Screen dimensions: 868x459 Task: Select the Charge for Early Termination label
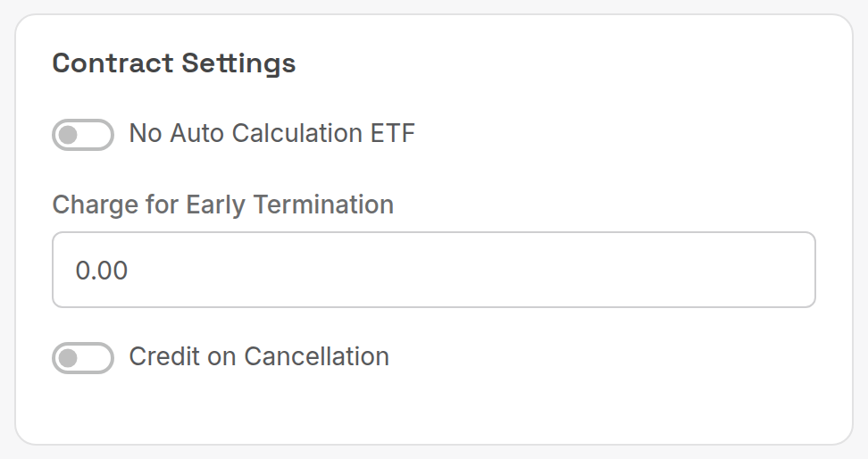(x=222, y=204)
